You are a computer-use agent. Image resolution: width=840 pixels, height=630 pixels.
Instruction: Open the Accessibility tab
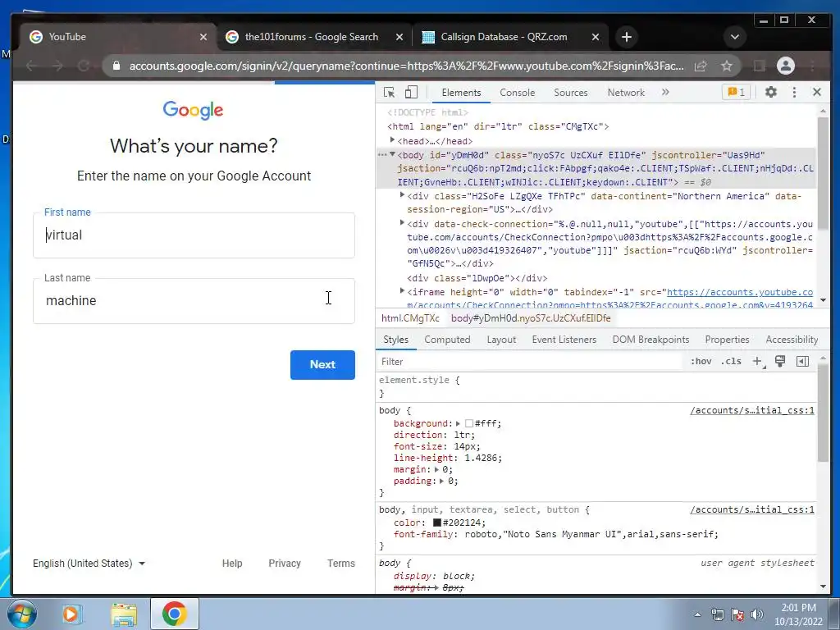tap(792, 340)
